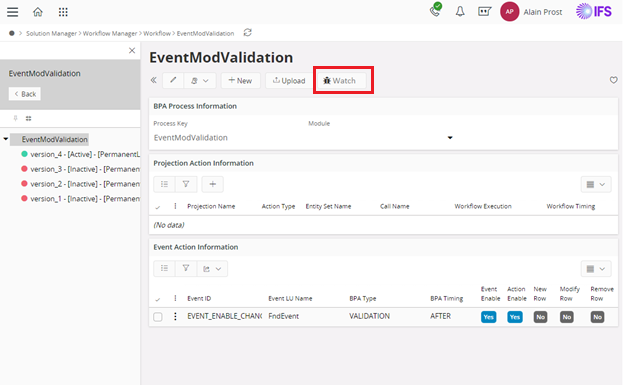The width and height of the screenshot is (623, 385).
Task: Open filter in Projection Action Information
Action: click(186, 184)
